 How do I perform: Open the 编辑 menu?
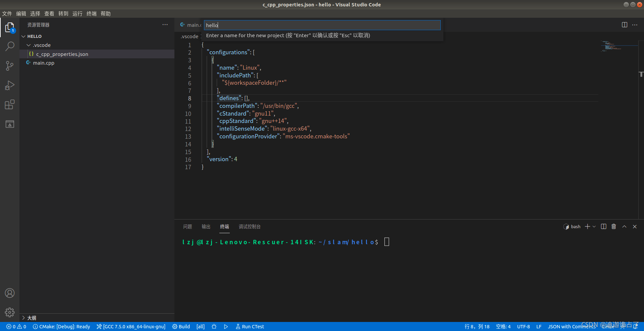[21, 14]
